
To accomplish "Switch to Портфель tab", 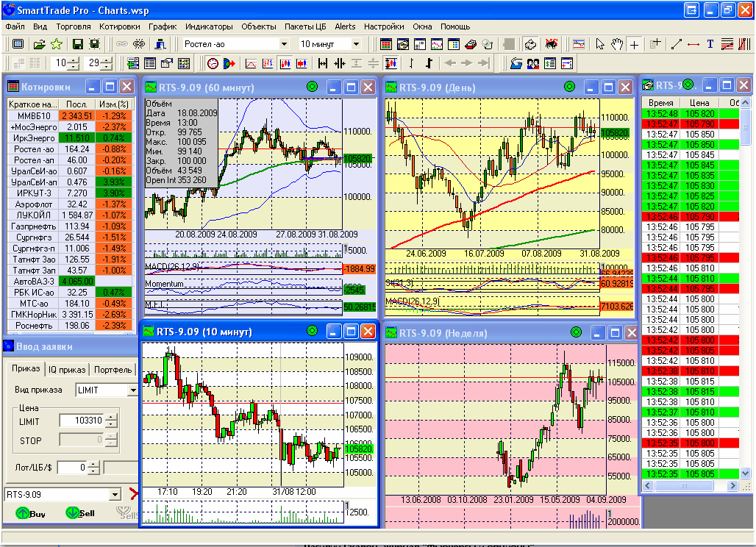I will coord(113,370).
